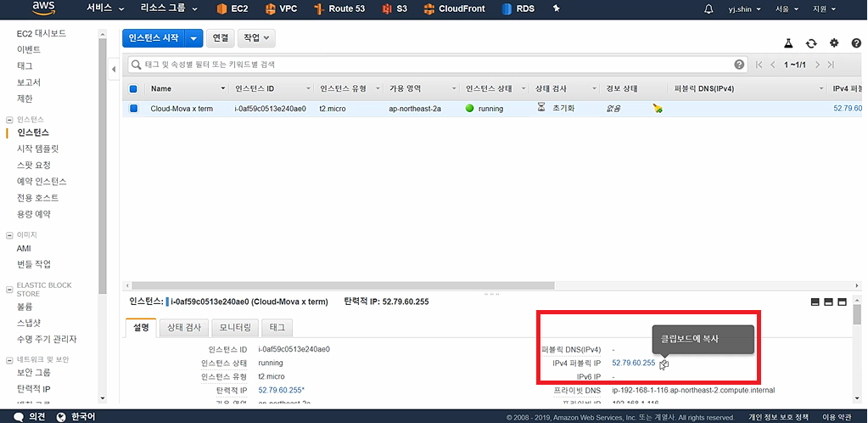The width and height of the screenshot is (868, 423).
Task: Open the Route 53 shortcut
Action: tap(339, 8)
